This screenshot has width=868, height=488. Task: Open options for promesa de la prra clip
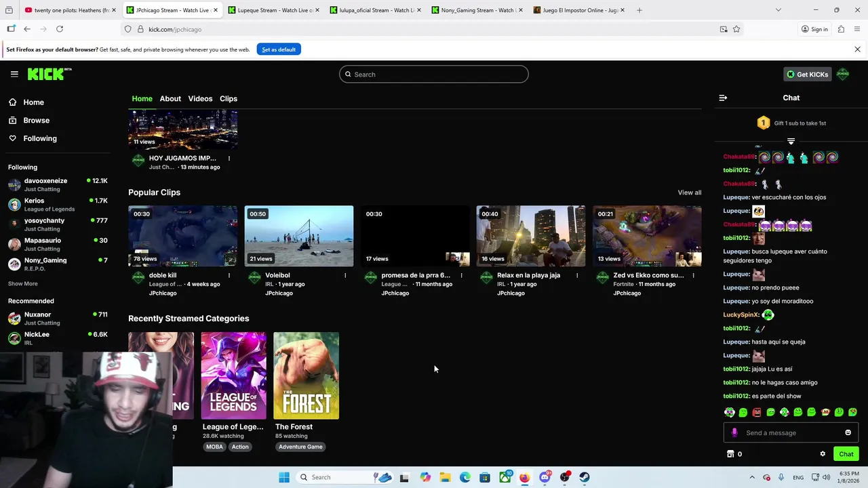[x=461, y=275]
